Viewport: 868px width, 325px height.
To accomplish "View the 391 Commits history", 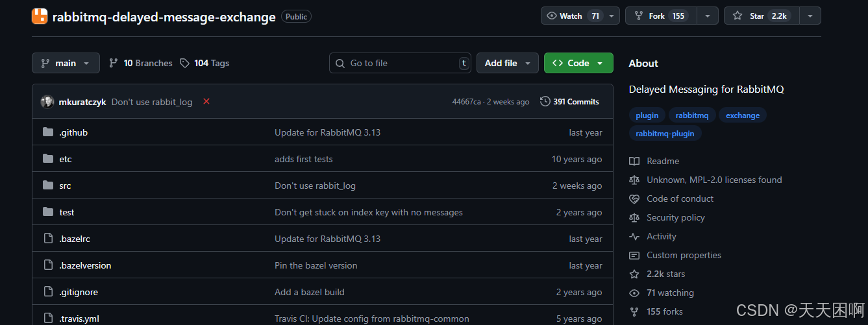I will (570, 102).
